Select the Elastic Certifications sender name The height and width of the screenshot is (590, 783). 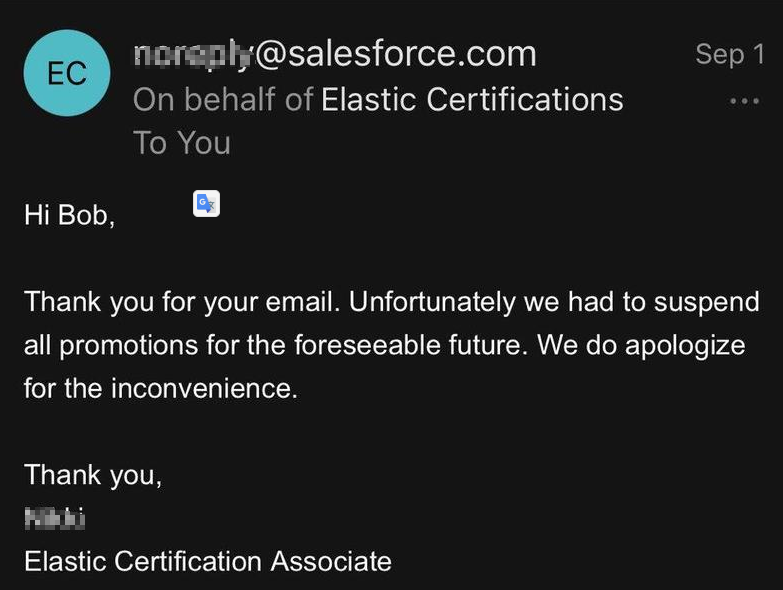(472, 99)
